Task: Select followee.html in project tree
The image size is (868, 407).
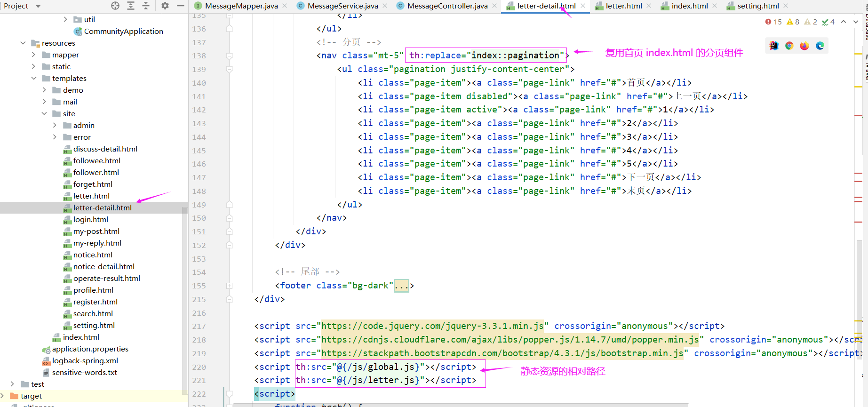Action: tap(92, 160)
